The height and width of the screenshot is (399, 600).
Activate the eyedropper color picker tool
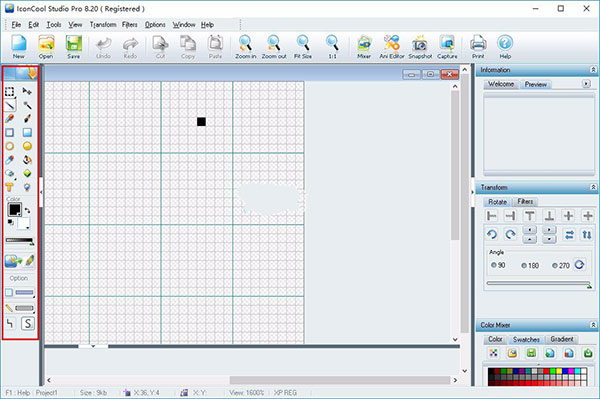tap(10, 160)
